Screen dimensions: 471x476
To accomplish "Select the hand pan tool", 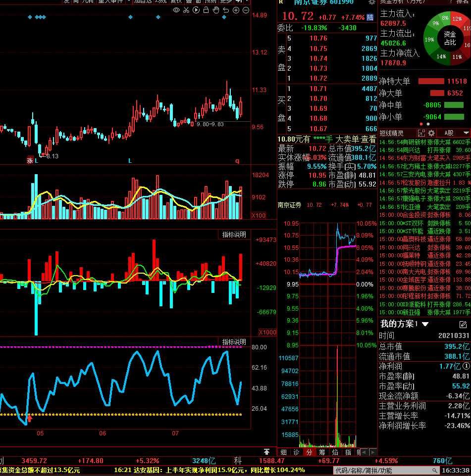I will point(216,10).
